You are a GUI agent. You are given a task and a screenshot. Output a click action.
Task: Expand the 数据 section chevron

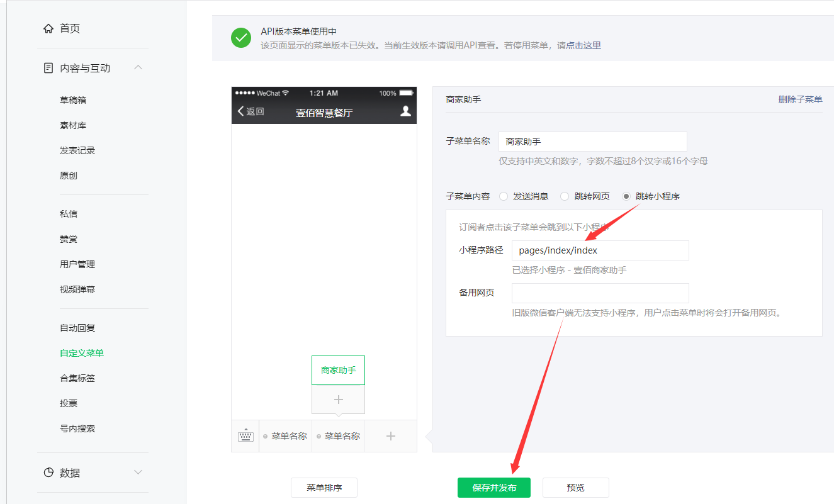coord(138,472)
